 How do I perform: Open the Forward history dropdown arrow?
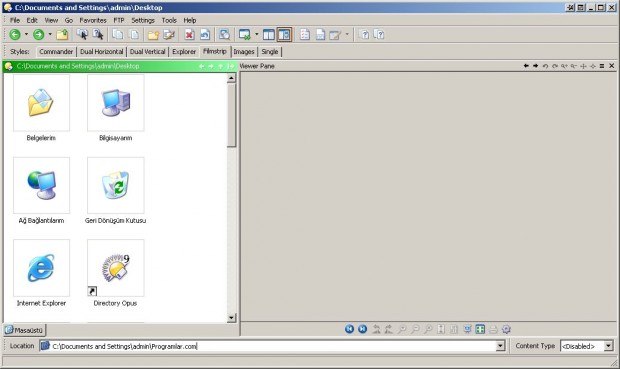(x=50, y=34)
